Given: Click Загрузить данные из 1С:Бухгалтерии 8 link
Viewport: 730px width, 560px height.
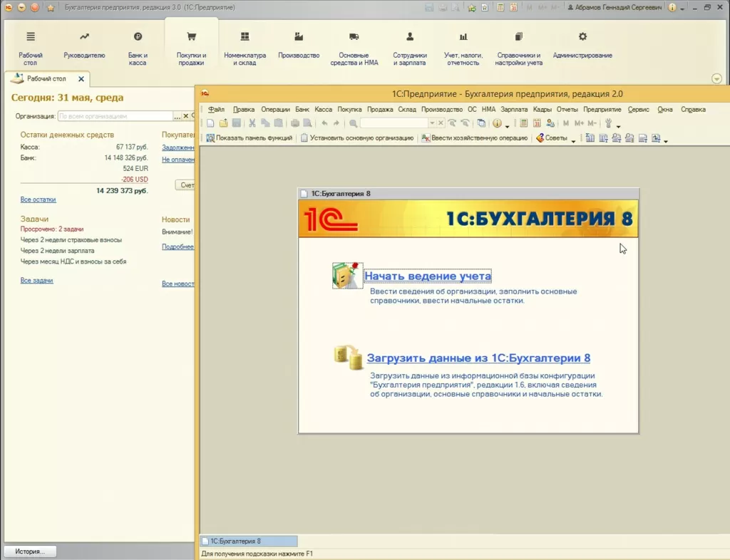Looking at the screenshot, I should pyautogui.click(x=478, y=358).
